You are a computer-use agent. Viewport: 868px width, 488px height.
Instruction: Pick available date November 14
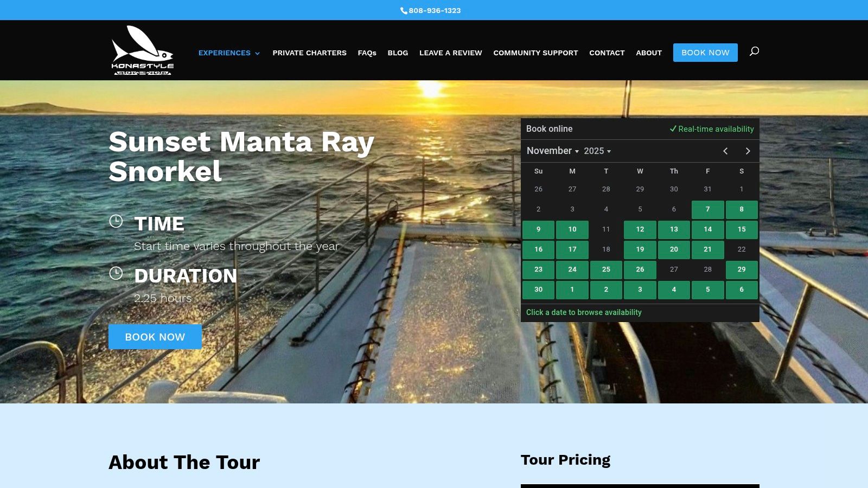[x=707, y=229]
